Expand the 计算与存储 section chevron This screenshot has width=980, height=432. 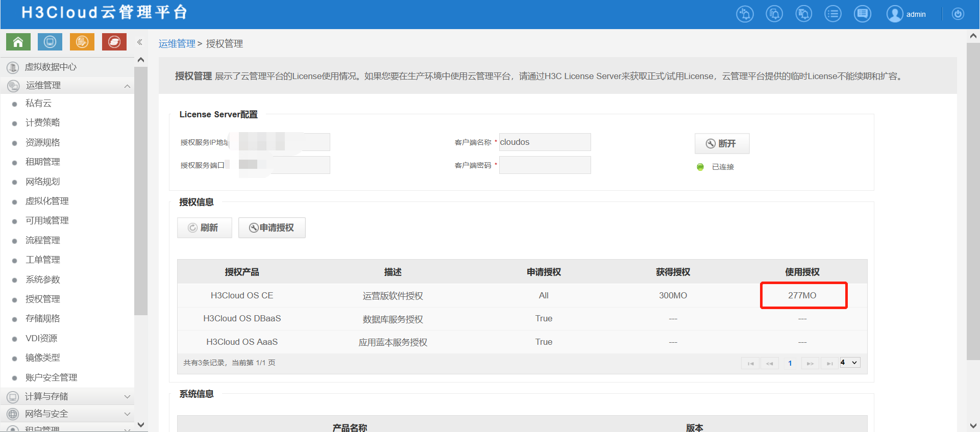pyautogui.click(x=127, y=397)
